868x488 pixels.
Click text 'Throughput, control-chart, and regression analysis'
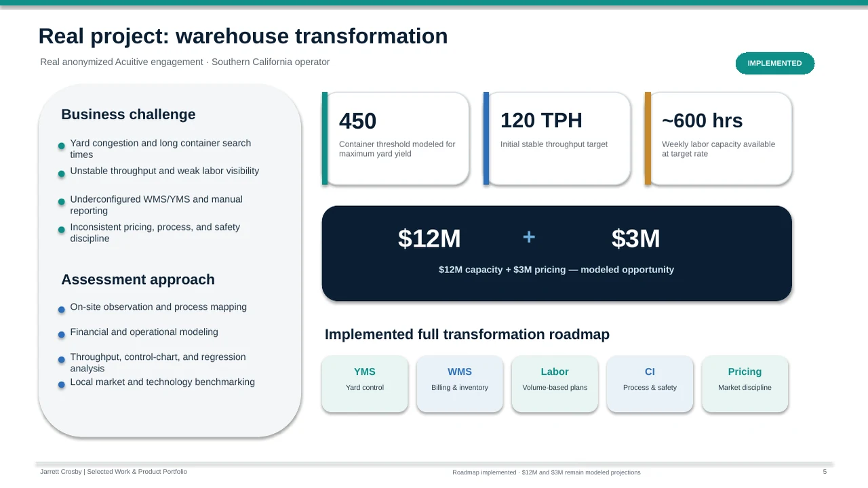coord(158,363)
